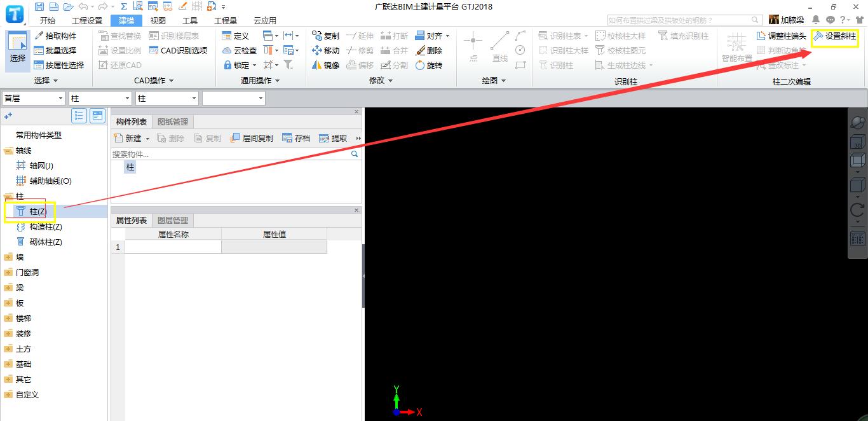
Task: Click the 移动 move tool
Action: click(325, 50)
